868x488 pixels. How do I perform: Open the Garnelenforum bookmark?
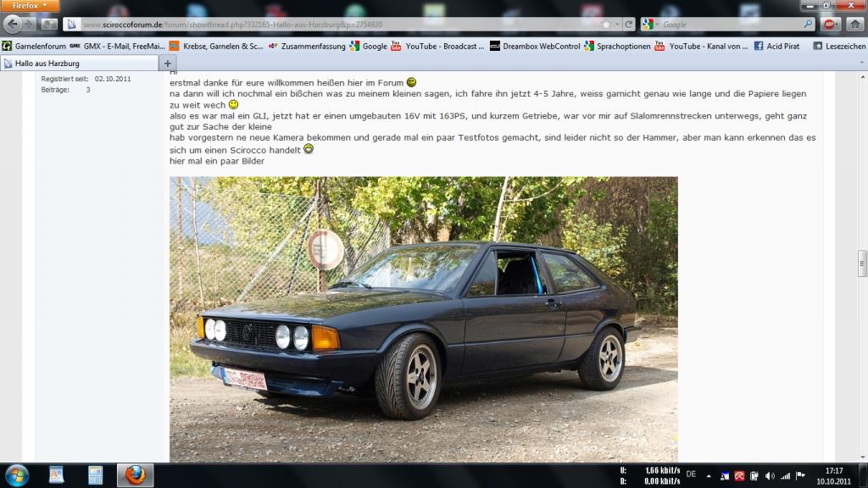tap(34, 46)
